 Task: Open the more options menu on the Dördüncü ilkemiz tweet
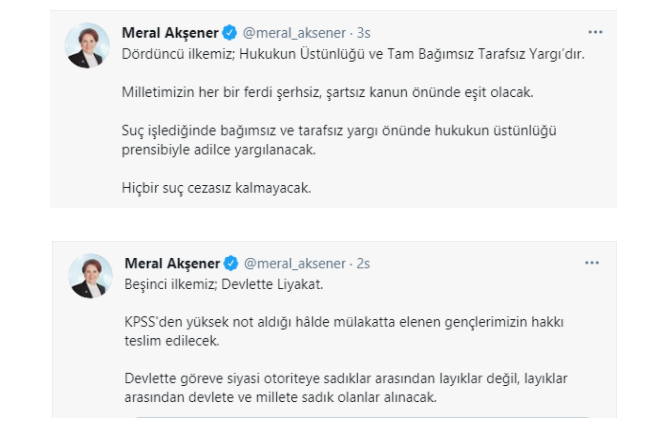[595, 33]
